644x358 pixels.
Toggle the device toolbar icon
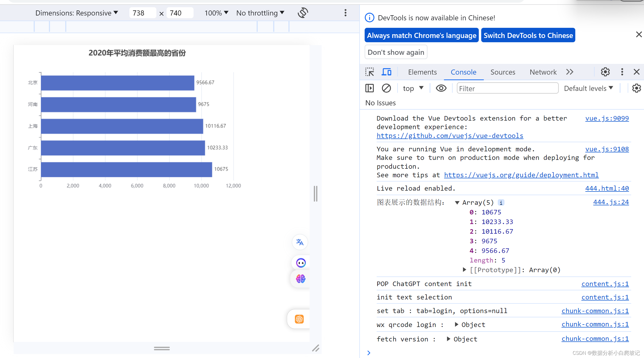[387, 72]
